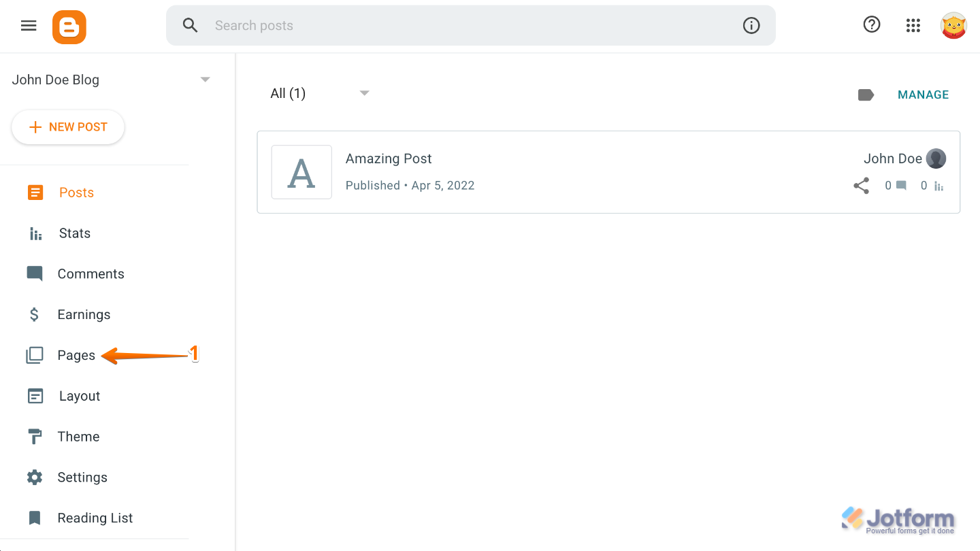The width and height of the screenshot is (980, 551).
Task: Click the Reading List bookmark icon
Action: 35,518
